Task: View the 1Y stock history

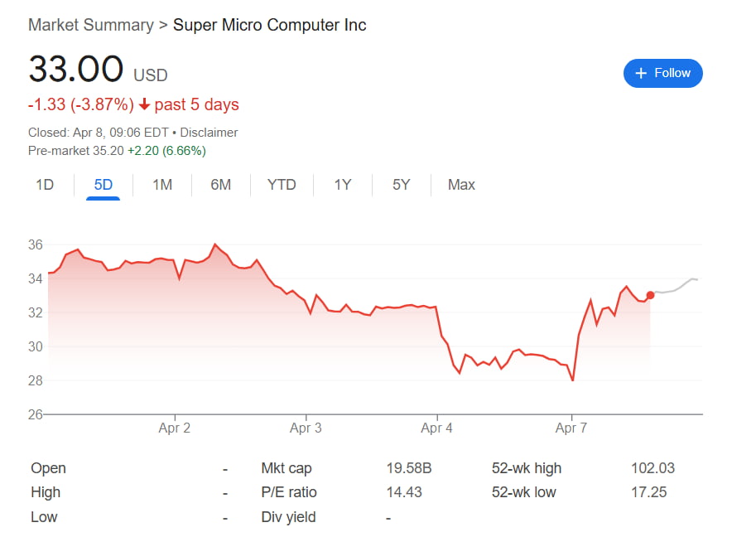Action: [x=342, y=185]
